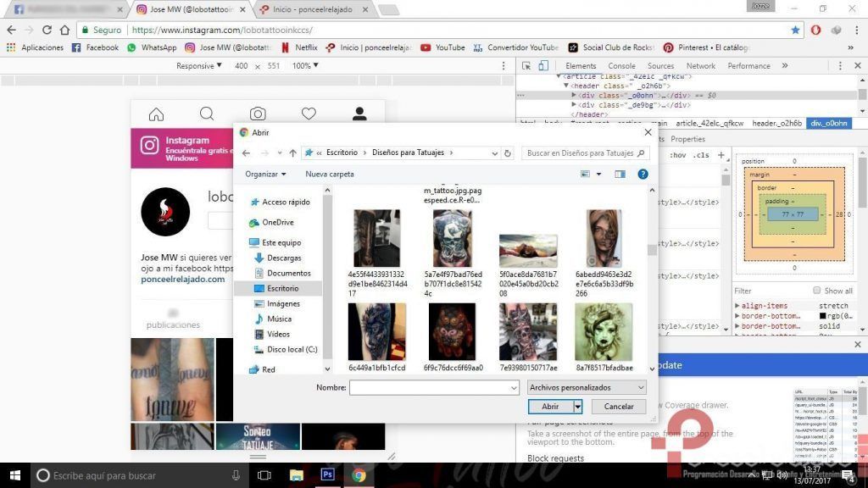Click the Opera extension icon
The height and width of the screenshot is (488, 868).
click(x=816, y=30)
